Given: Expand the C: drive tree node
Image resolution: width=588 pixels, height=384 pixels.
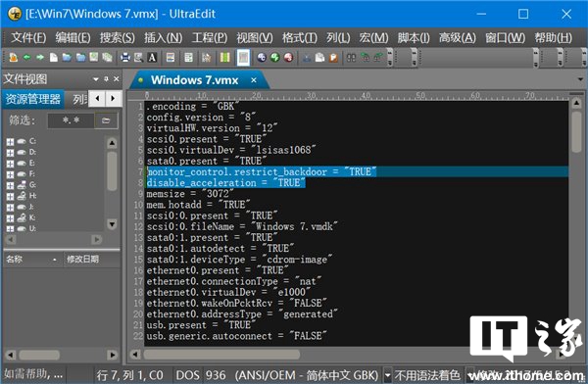Looking at the screenshot, I should click(x=10, y=142).
